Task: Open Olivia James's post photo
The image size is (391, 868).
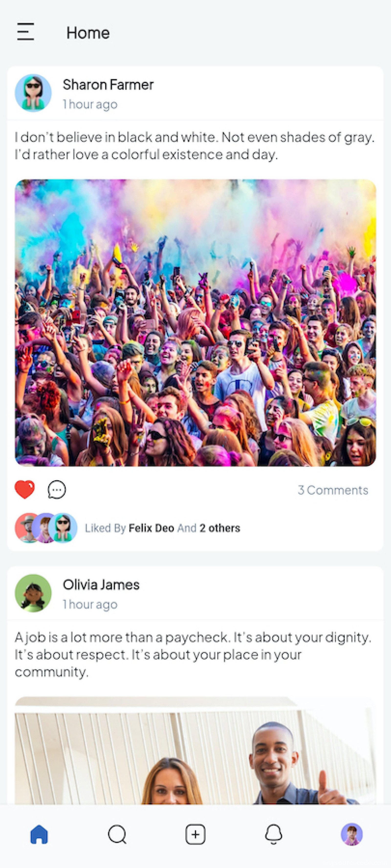Action: [195, 750]
